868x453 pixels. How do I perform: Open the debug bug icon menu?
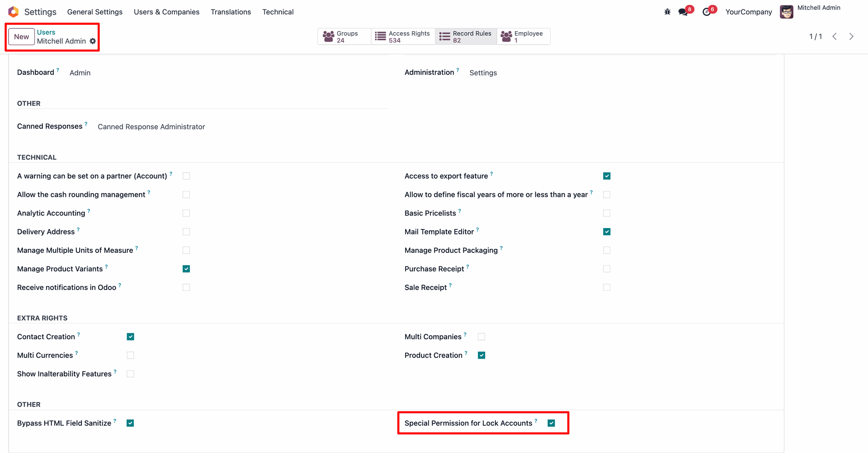click(667, 12)
